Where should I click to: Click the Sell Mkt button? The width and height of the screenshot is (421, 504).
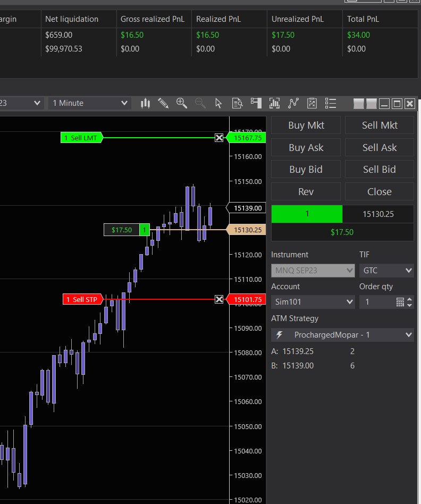click(x=380, y=125)
